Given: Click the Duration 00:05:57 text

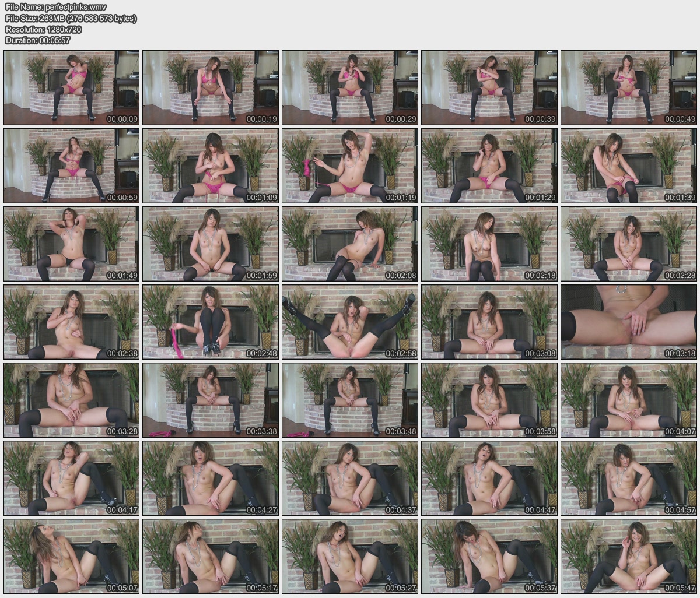Looking at the screenshot, I should point(37,40).
